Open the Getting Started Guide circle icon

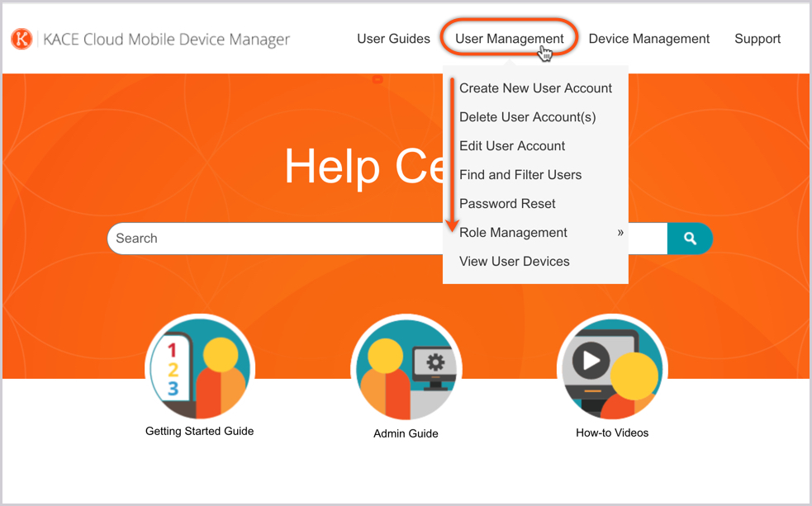coord(200,368)
